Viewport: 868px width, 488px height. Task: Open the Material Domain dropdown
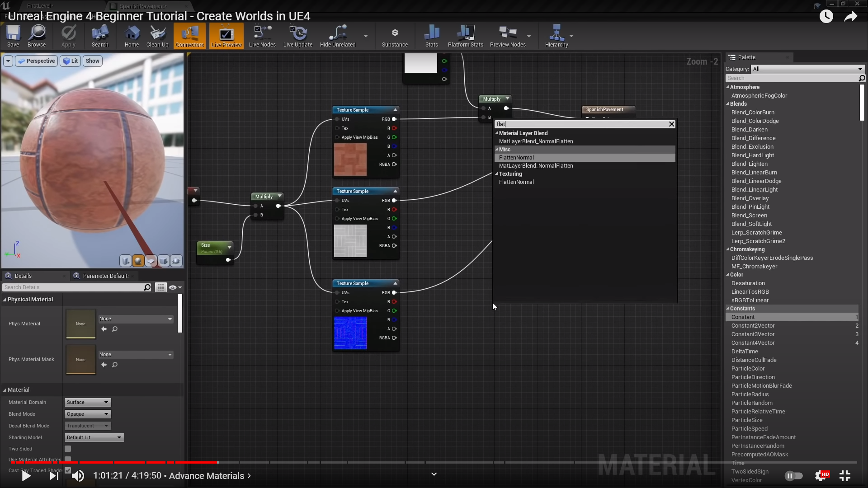[88, 402]
